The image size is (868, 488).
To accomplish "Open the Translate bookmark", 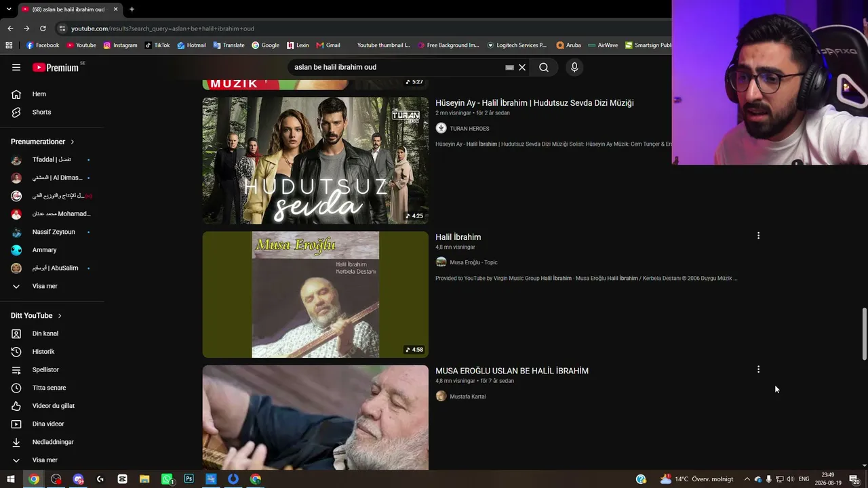I will pyautogui.click(x=229, y=45).
